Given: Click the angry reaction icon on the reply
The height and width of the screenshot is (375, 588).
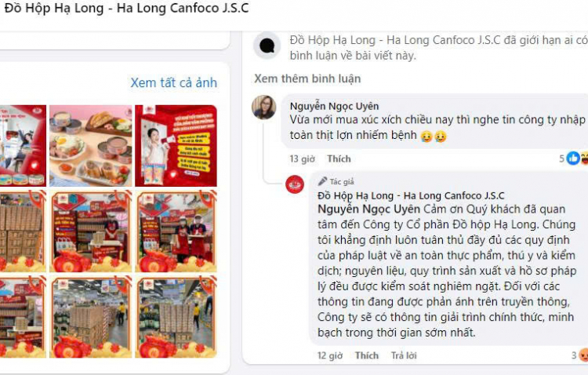Looking at the screenshot, I should (583, 355).
